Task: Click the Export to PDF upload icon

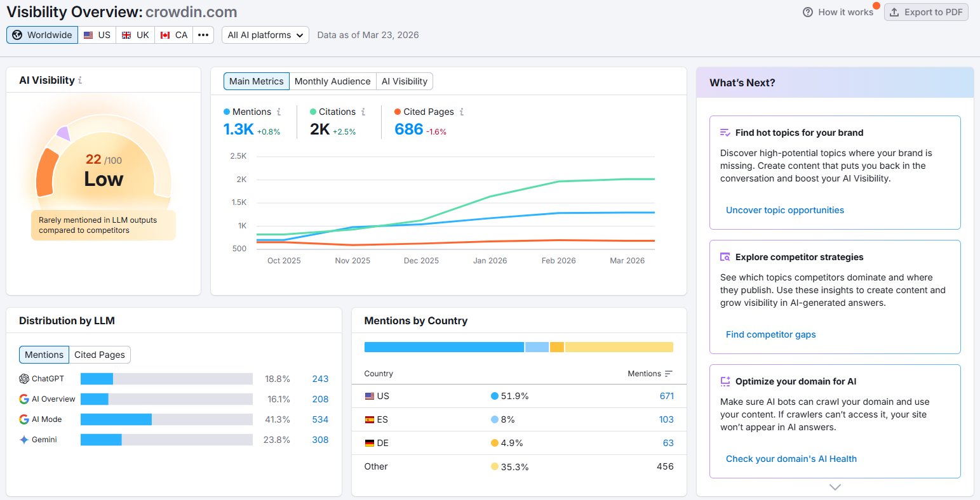Action: pos(894,11)
